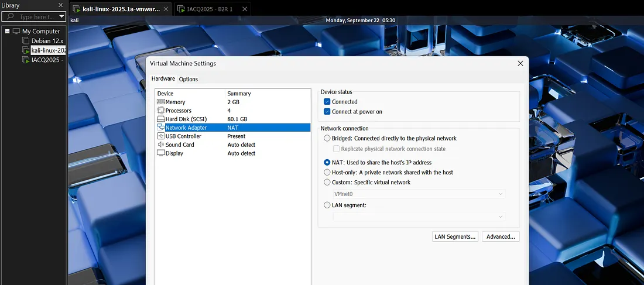The width and height of the screenshot is (644, 285).
Task: Click the Display monitor icon
Action: click(161, 153)
